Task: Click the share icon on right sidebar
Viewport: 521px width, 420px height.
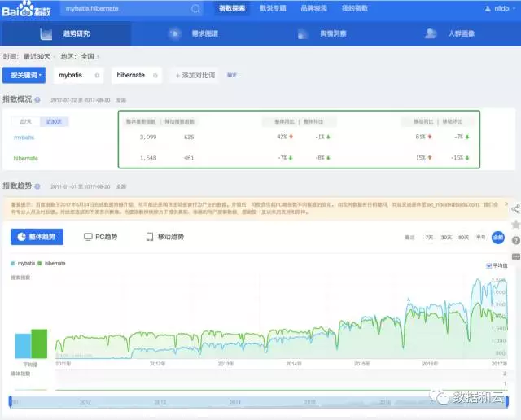Action: click(x=515, y=209)
